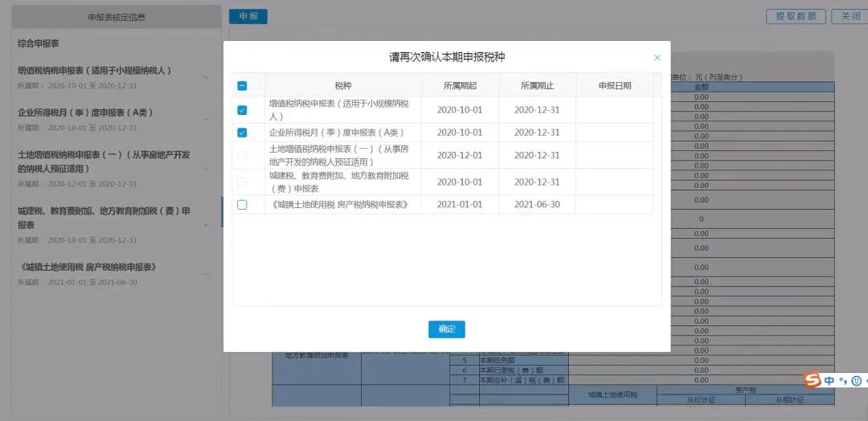Close the tax confirmation dialog with X
Viewport: 868px width, 421px height.
pyautogui.click(x=657, y=58)
